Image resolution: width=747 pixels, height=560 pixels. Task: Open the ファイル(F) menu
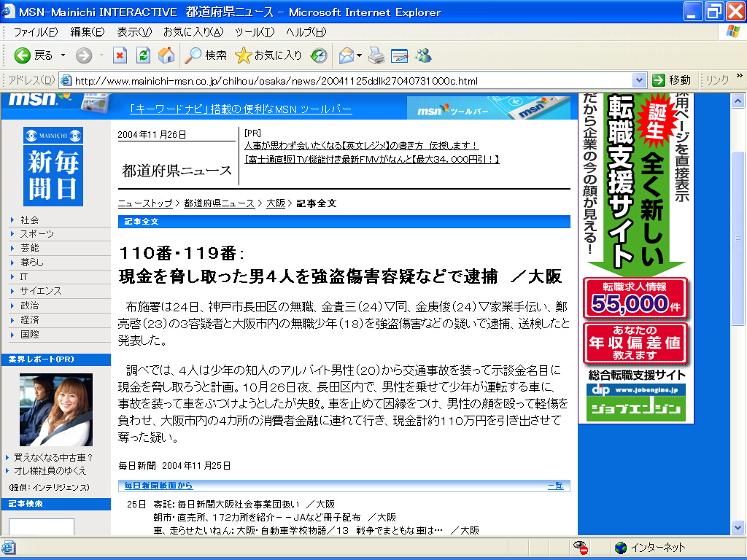35,32
